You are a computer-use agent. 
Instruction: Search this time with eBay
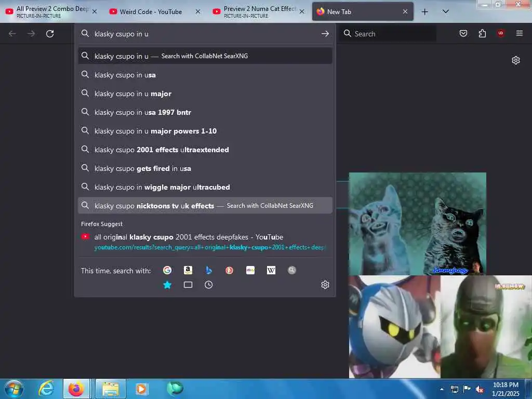point(250,270)
